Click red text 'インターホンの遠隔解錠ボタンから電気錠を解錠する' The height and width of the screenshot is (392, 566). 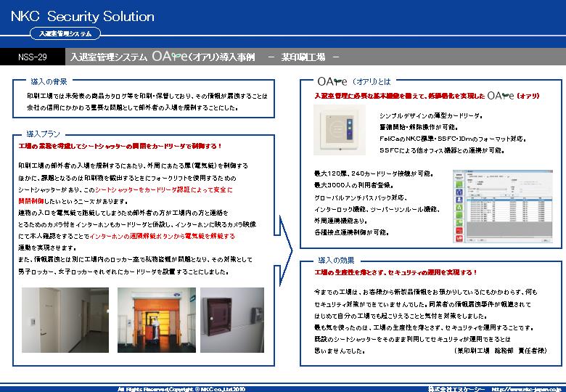(x=163, y=236)
